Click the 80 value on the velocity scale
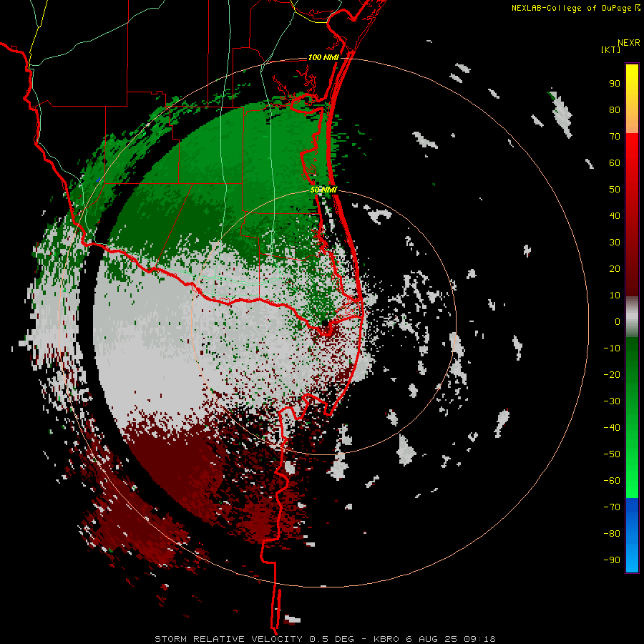Viewport: 644px width, 644px height. 615,109
